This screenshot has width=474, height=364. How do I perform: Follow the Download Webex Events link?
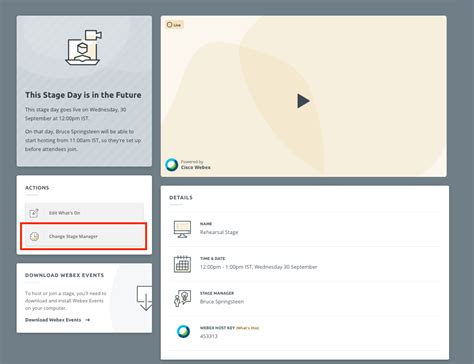tap(57, 320)
